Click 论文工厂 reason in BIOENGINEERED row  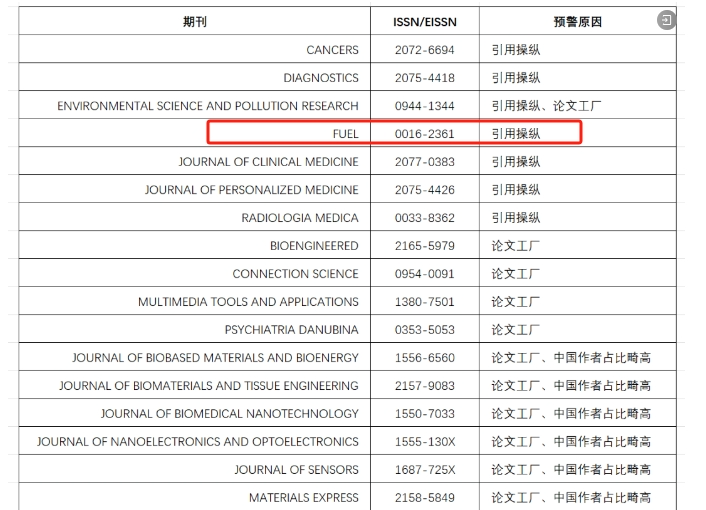tap(515, 245)
